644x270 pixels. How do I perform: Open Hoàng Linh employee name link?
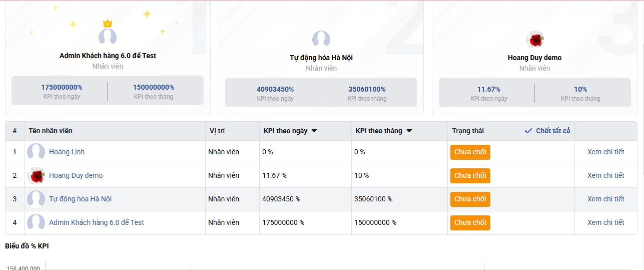(x=67, y=152)
